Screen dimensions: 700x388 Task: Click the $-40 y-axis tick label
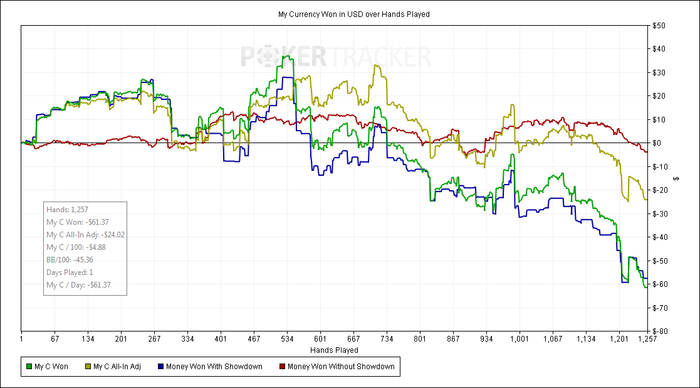660,237
